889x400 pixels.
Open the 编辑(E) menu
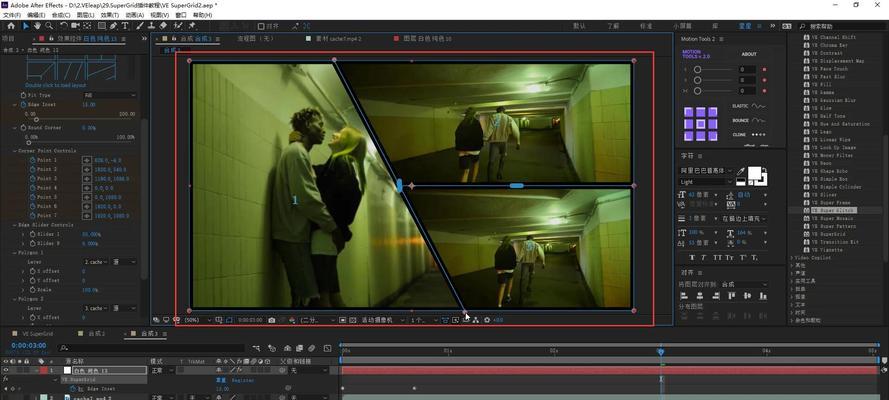point(36,15)
